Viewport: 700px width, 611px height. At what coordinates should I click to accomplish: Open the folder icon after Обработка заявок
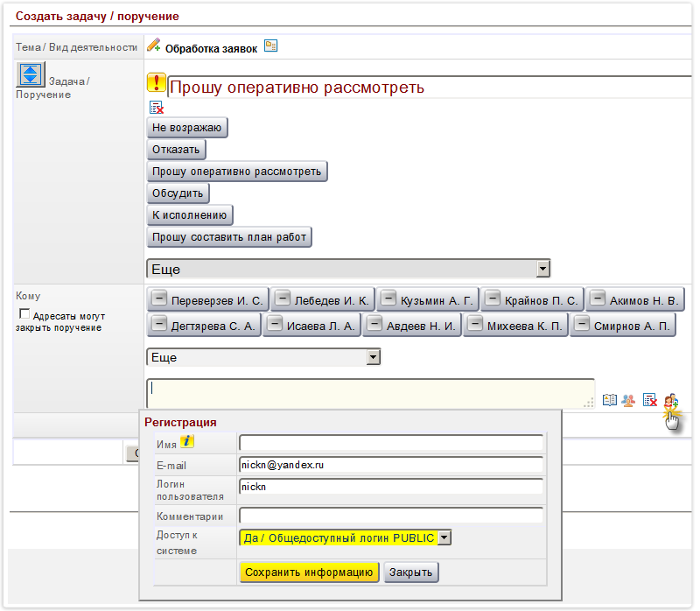pyautogui.click(x=271, y=46)
